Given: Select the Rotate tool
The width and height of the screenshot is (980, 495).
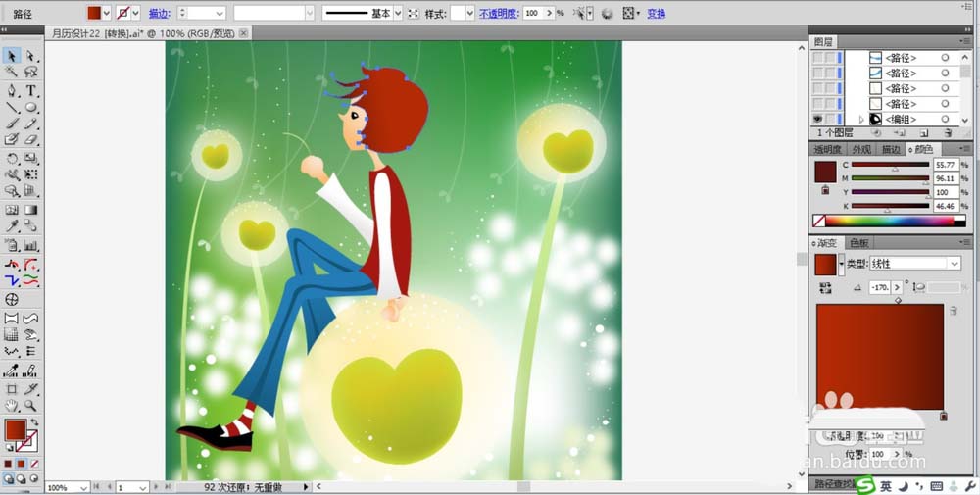Looking at the screenshot, I should tap(11, 159).
